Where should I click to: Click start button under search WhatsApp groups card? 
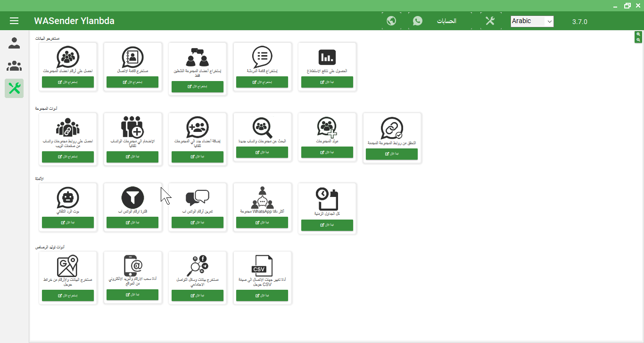(262, 152)
